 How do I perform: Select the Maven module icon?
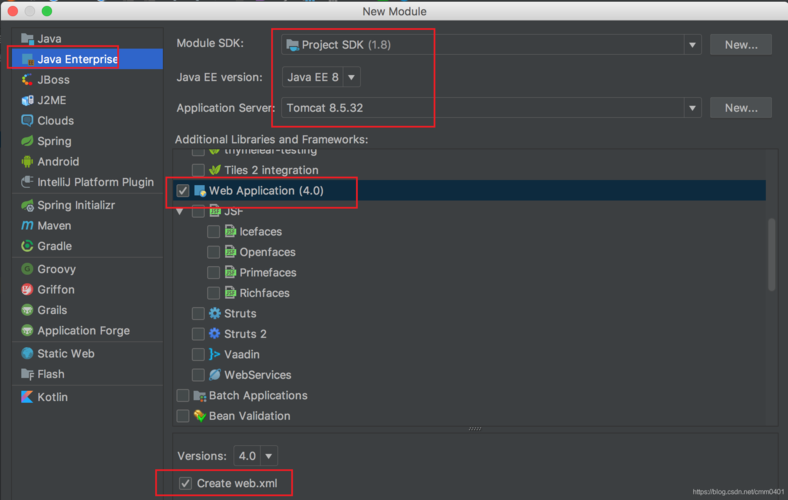[x=28, y=226]
